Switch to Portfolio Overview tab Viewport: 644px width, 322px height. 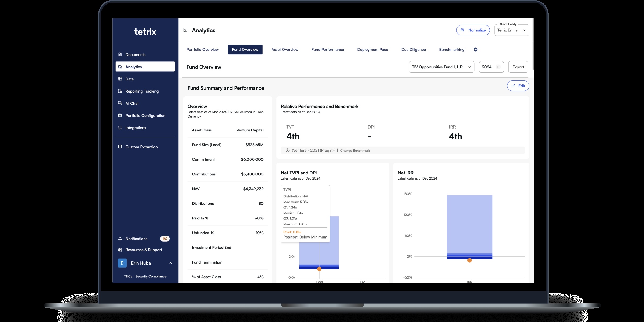point(203,50)
